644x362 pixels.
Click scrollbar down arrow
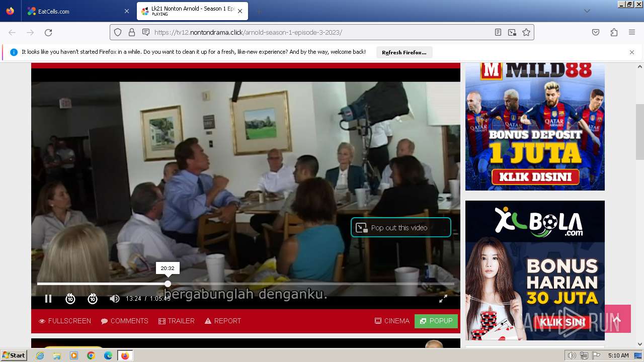640,344
